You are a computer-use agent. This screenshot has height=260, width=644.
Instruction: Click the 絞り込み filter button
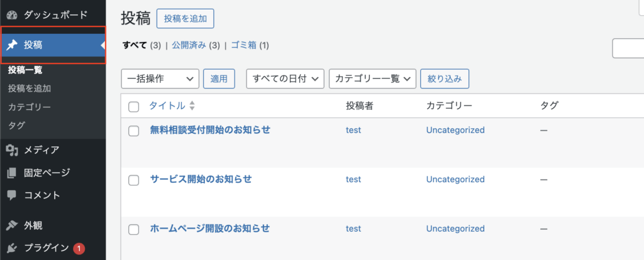[445, 79]
